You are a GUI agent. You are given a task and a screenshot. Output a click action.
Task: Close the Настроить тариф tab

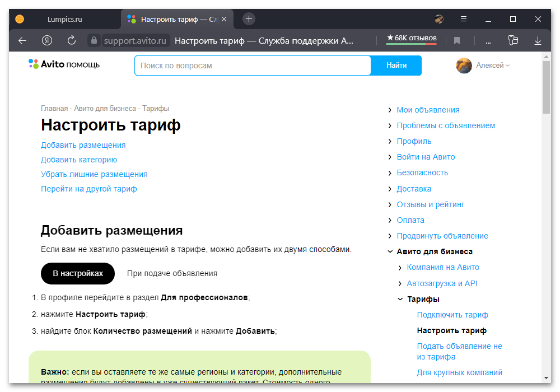pos(224,19)
